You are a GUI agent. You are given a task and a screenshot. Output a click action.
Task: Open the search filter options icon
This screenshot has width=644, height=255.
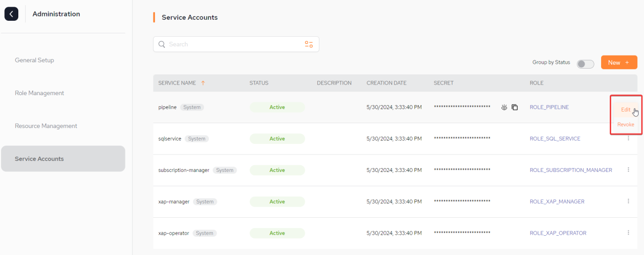309,44
